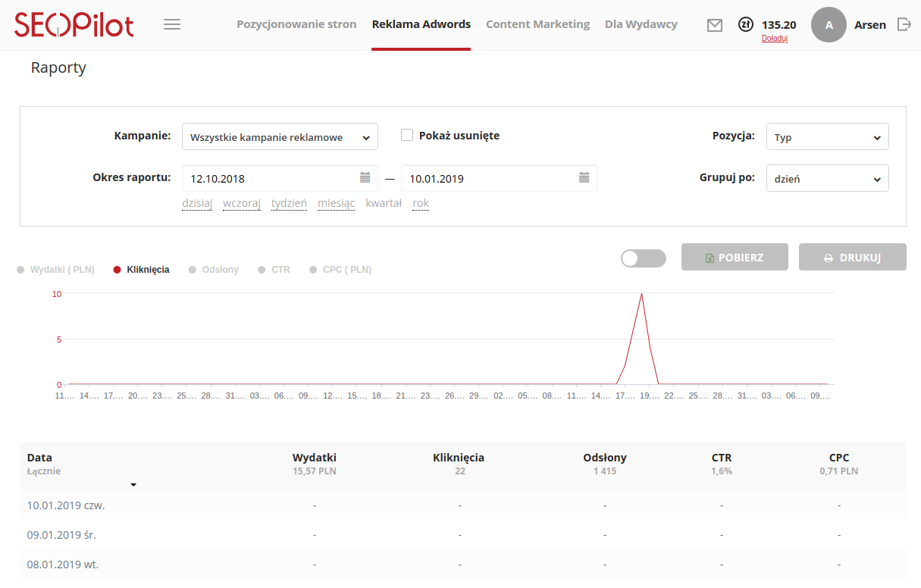This screenshot has height=588, width=921.
Task: Click the user avatar circle
Action: 829,25
